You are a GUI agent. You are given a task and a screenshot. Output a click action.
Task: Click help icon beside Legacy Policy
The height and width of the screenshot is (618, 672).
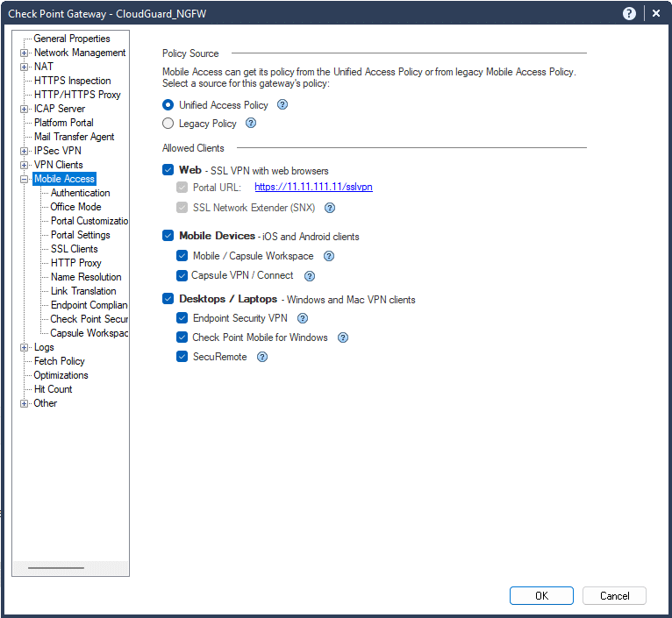(x=251, y=124)
